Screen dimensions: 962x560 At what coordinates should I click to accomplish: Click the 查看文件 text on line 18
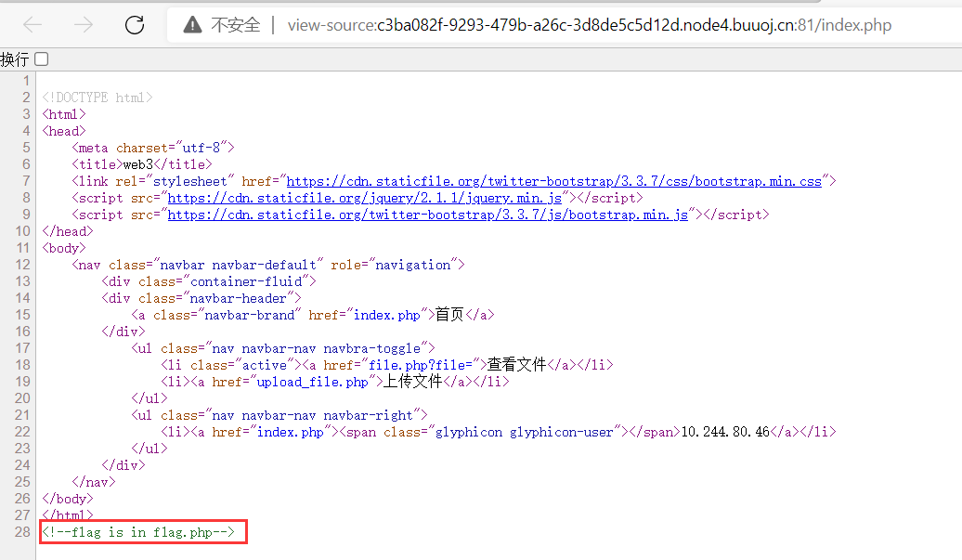click(x=516, y=365)
